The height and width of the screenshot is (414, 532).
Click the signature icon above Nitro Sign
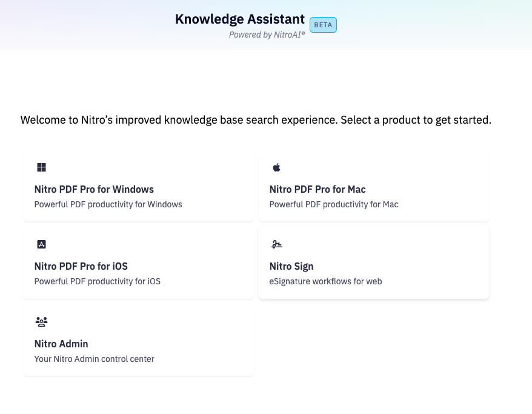click(276, 244)
